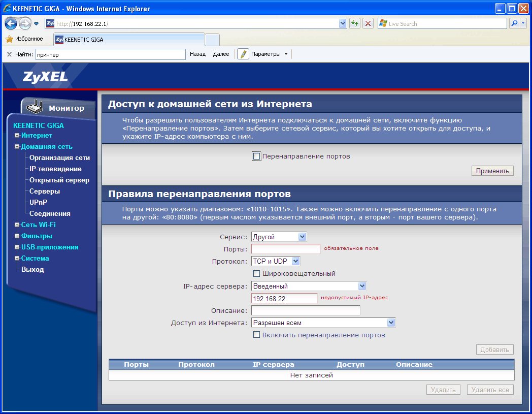This screenshot has height=414, width=532.
Task: Open the 'Параметры' find options menu
Action: pos(269,54)
